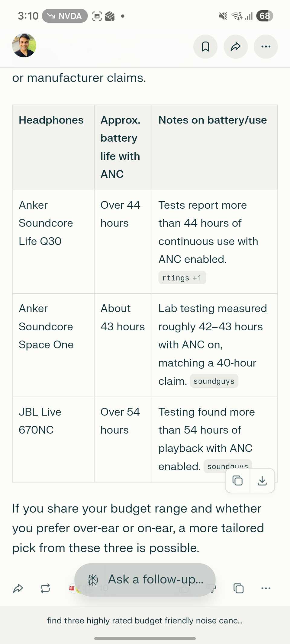The height and width of the screenshot is (644, 290).
Task: Tap the rewrite answer icon
Action: click(45, 588)
